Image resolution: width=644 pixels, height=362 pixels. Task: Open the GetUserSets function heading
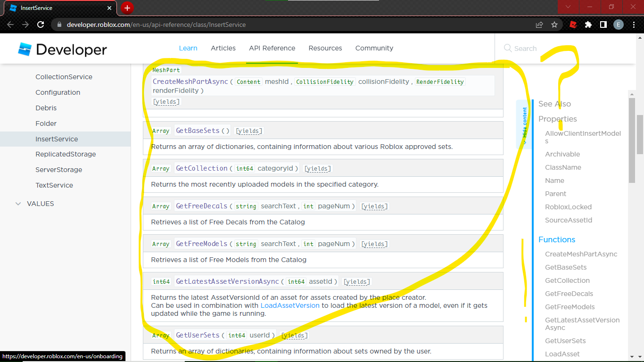coord(198,335)
